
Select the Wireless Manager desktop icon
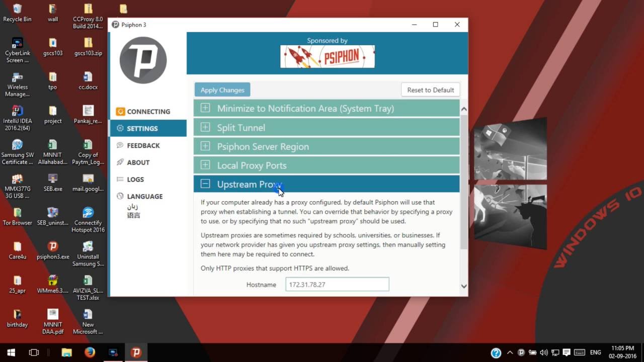coord(17,84)
